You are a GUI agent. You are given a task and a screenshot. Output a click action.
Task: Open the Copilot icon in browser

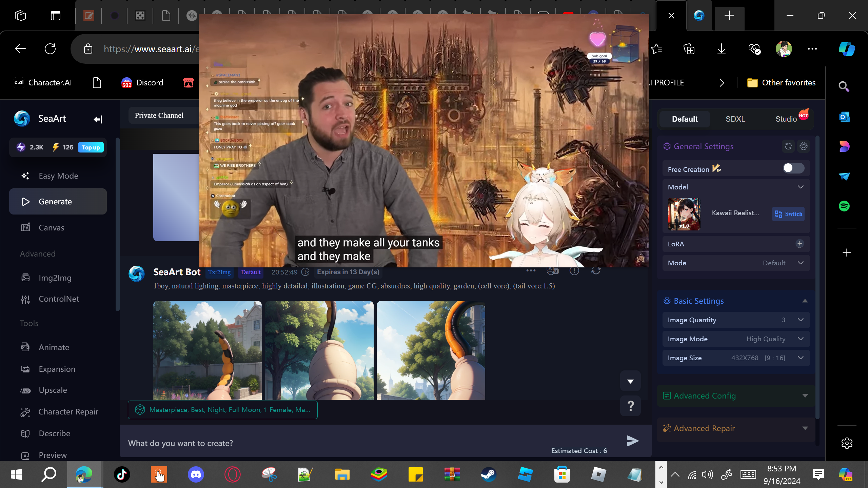[x=847, y=49]
